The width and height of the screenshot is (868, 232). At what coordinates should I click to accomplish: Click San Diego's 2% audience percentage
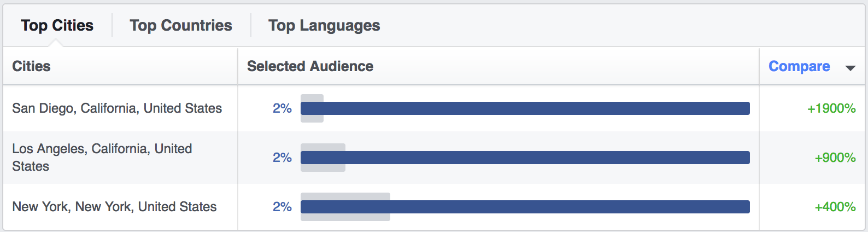[282, 108]
